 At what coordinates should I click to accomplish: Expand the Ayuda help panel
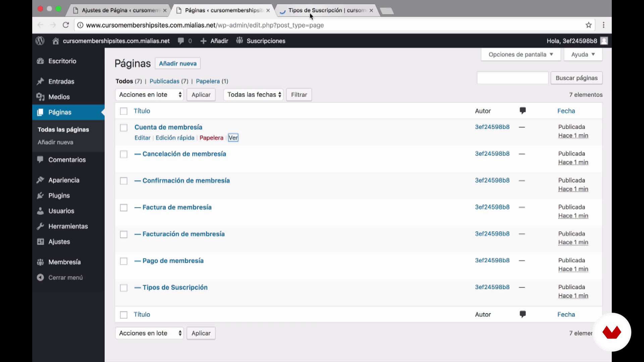583,54
